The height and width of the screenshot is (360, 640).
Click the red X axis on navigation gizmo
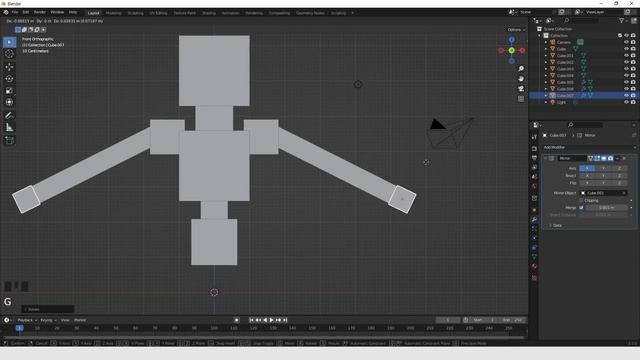pyautogui.click(x=522, y=51)
